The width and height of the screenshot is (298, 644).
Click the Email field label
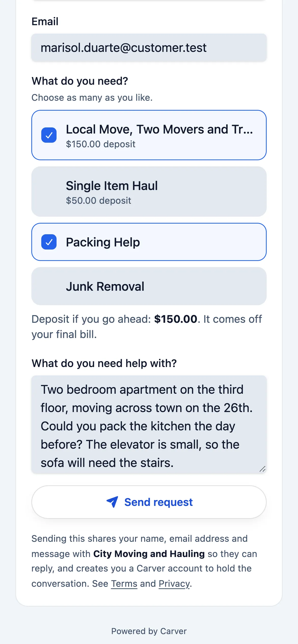(45, 21)
